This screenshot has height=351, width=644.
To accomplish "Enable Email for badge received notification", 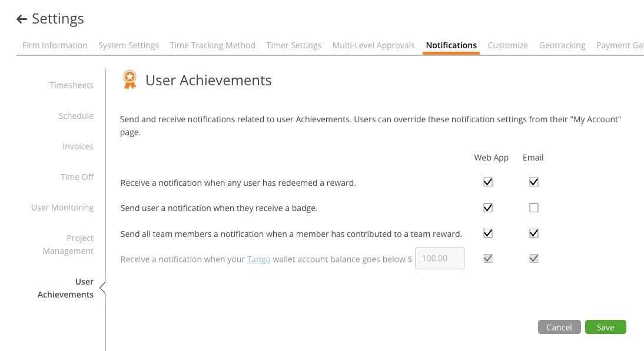I will (x=533, y=208).
